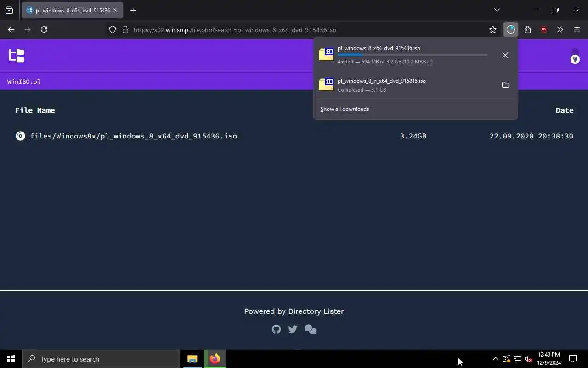Bookmark this page with the star icon
Image resolution: width=588 pixels, height=368 pixels.
493,29
